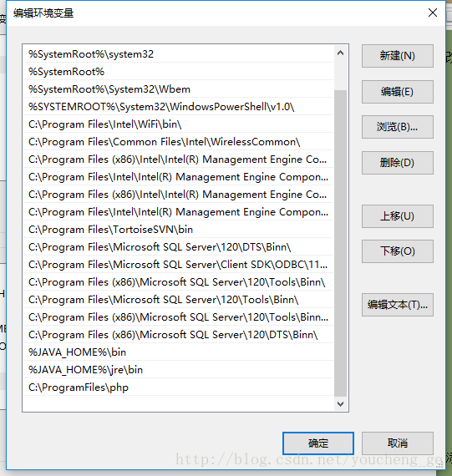Open 编辑文本(T)... text editor

pyautogui.click(x=398, y=305)
